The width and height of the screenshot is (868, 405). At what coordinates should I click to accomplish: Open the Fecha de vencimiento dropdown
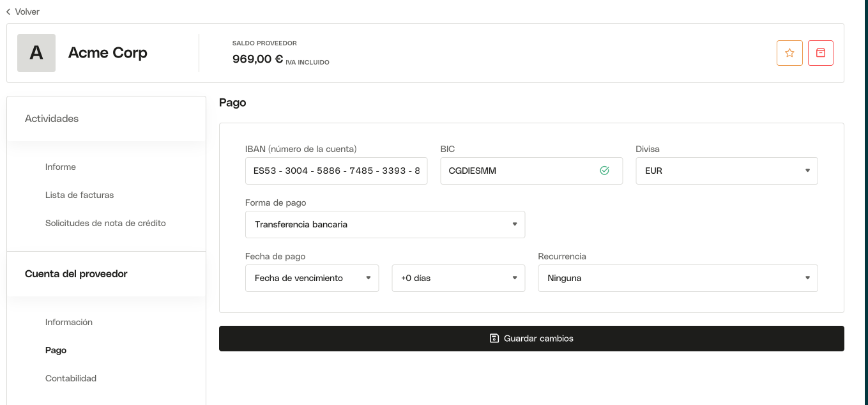[x=312, y=279]
